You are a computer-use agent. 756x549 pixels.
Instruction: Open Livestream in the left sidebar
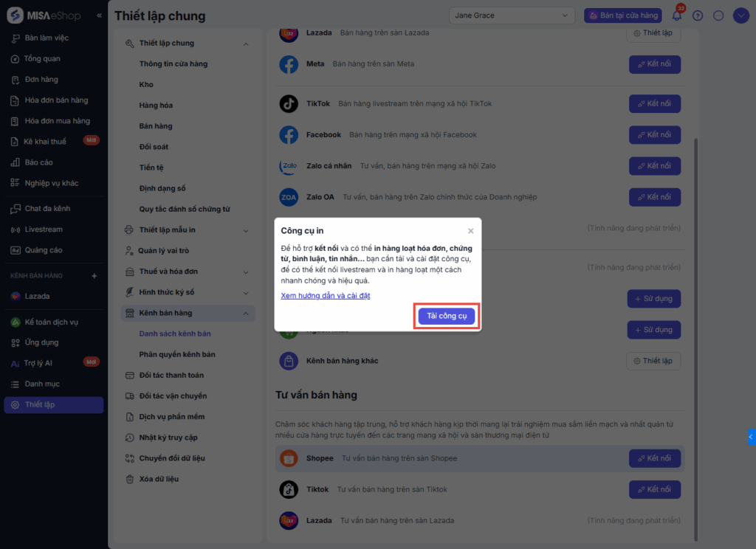click(44, 229)
